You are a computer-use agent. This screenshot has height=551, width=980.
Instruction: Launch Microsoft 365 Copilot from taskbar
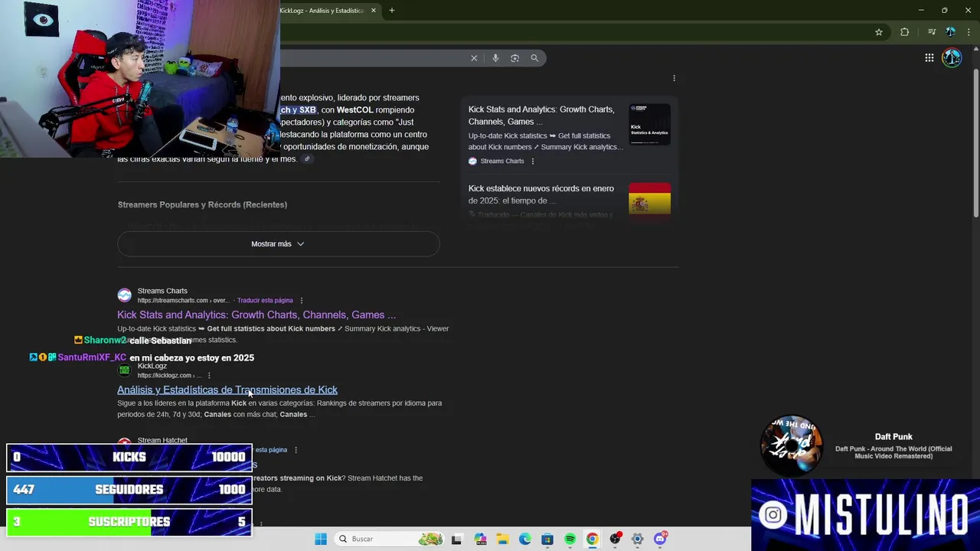click(480, 539)
